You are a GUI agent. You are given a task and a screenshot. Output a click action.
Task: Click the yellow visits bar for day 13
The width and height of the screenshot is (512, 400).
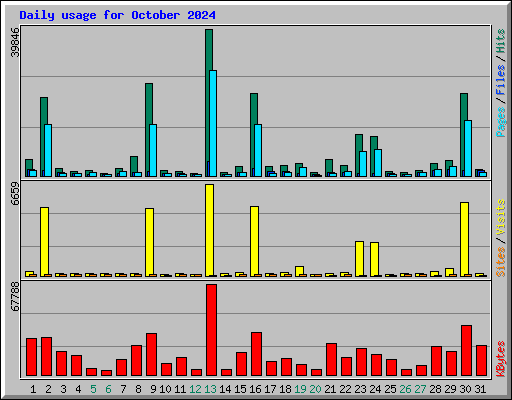click(x=210, y=230)
